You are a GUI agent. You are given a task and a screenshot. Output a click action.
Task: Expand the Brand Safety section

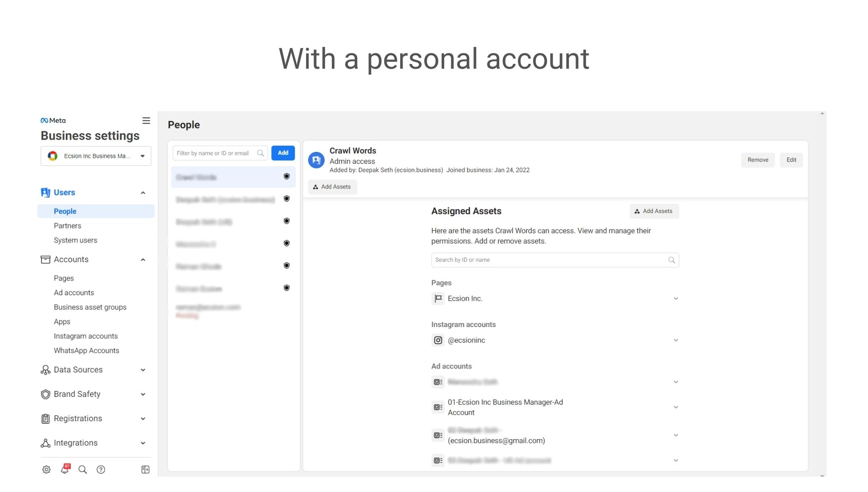coord(143,394)
